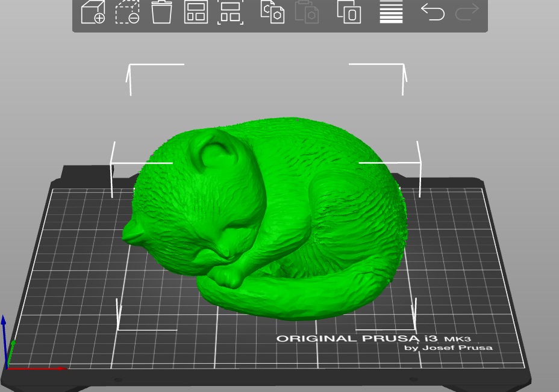Click the trash Delete all icon
Screen dimensions: 559x392
161,12
